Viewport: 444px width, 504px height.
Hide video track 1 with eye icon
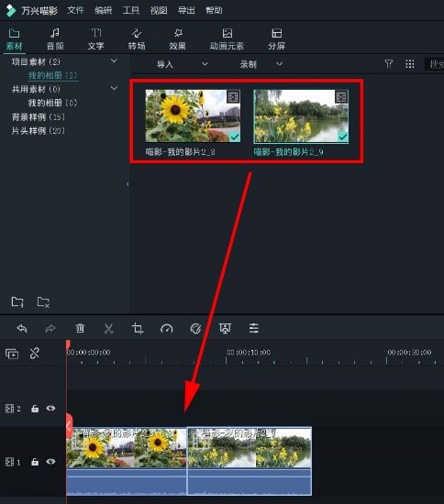tap(50, 462)
